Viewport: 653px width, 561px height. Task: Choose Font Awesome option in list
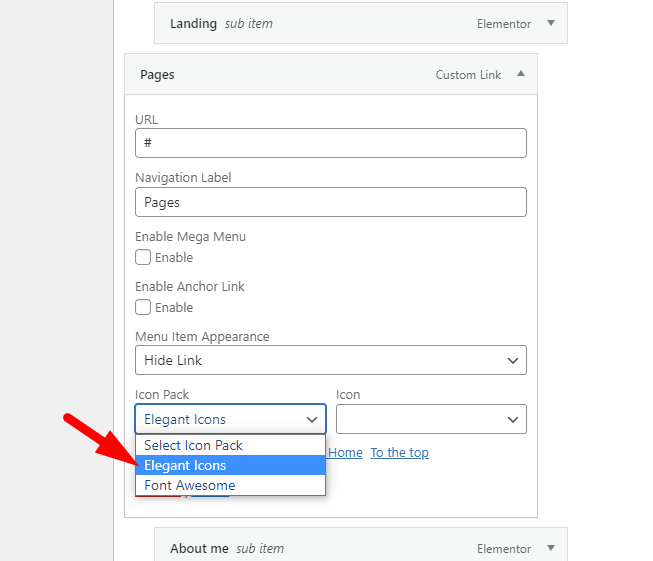(230, 485)
